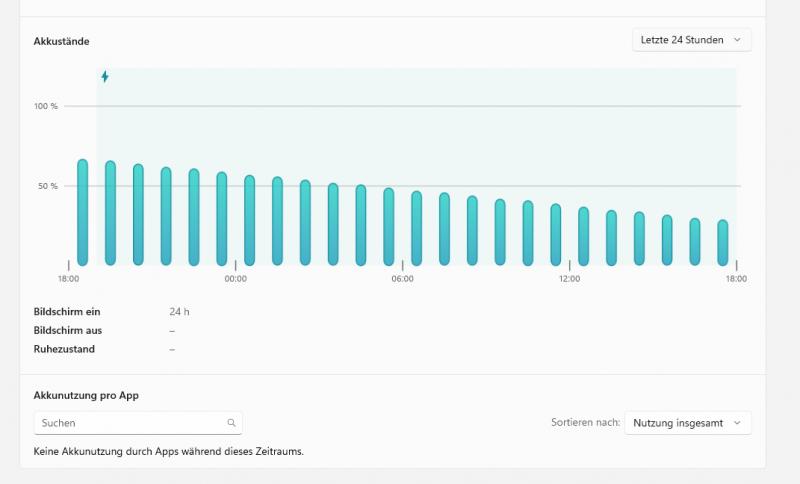The width and height of the screenshot is (800, 484).
Task: Click the 100 % axis label
Action: [x=46, y=106]
